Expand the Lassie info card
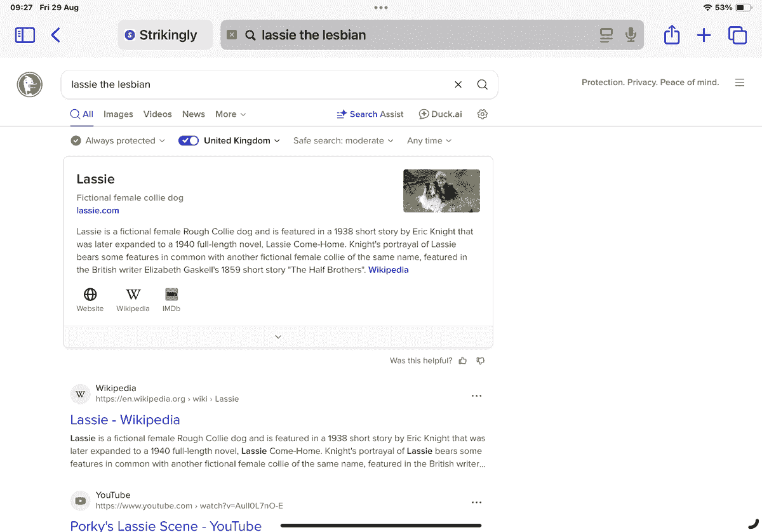 tap(278, 337)
